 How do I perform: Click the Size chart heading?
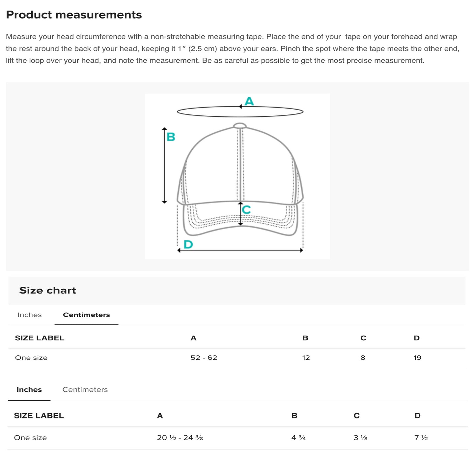coord(47,291)
